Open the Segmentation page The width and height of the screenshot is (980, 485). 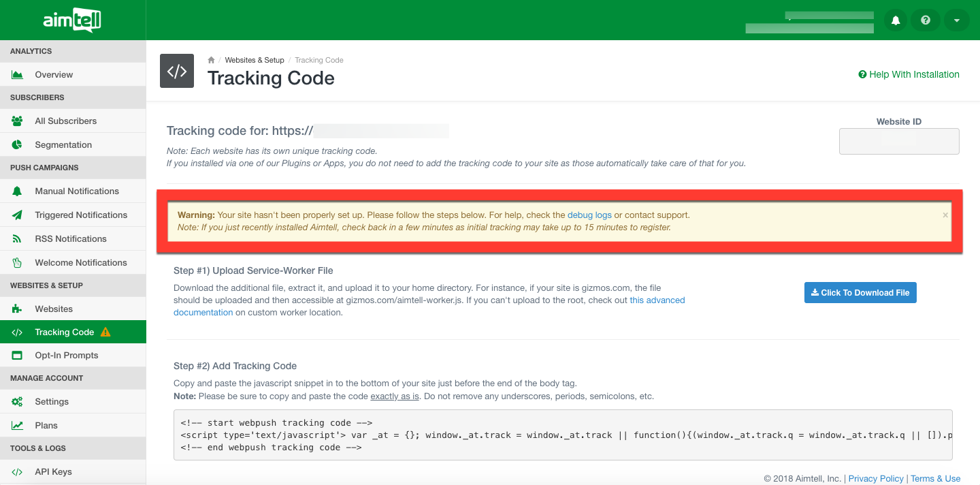coord(73,145)
